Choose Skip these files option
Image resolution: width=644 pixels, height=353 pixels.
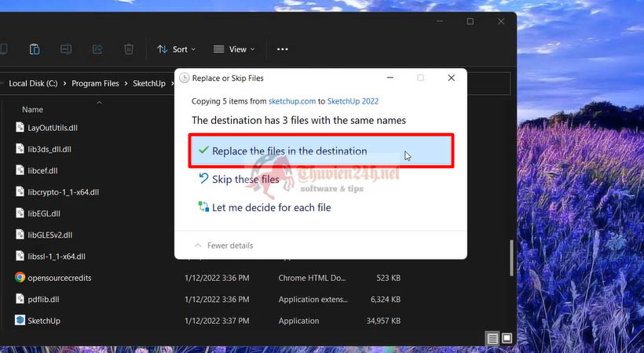coord(246,180)
